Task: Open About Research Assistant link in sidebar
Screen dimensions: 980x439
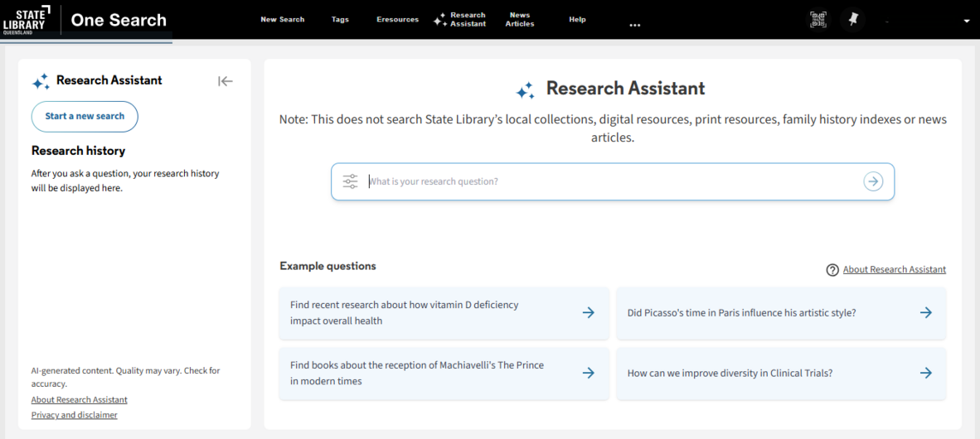Action: [80, 400]
